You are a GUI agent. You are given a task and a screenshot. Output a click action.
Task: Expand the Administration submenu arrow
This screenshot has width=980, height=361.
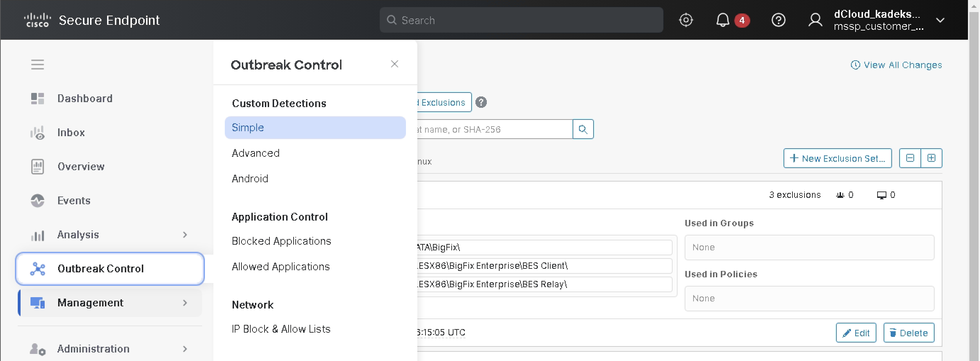tap(185, 349)
